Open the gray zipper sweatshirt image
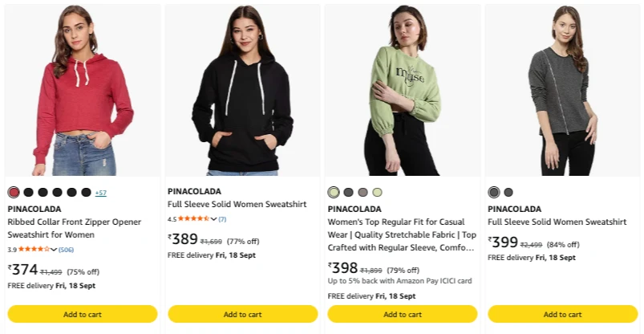 [563, 90]
